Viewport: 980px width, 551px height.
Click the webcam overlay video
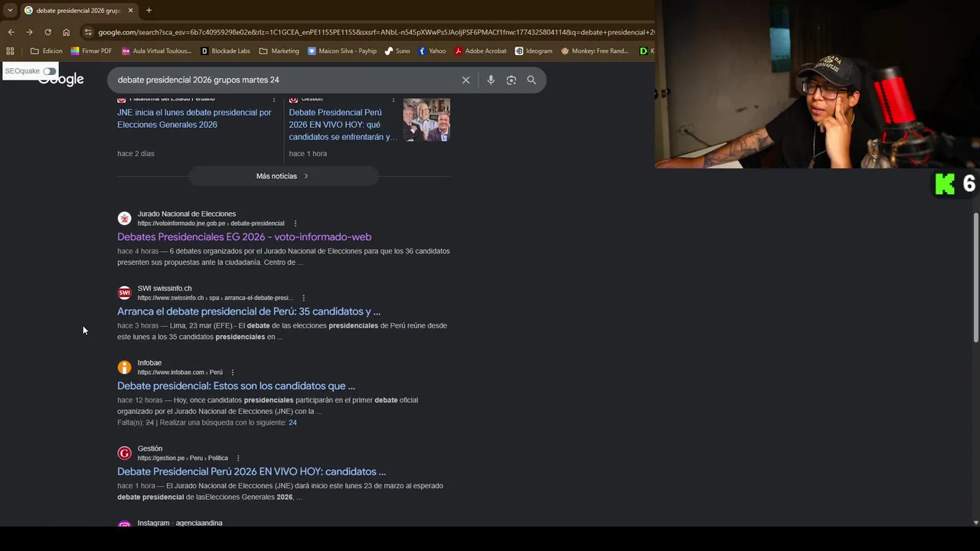[x=817, y=84]
